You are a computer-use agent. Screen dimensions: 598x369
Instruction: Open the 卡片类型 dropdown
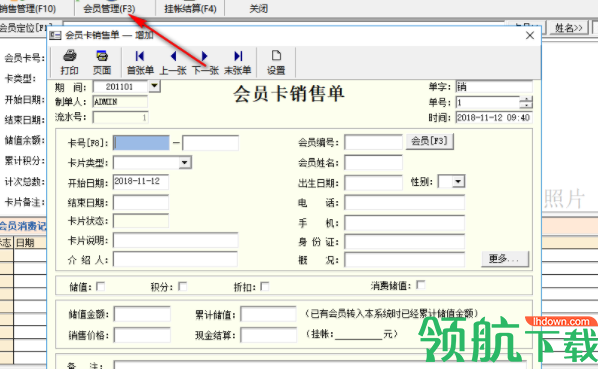click(185, 163)
